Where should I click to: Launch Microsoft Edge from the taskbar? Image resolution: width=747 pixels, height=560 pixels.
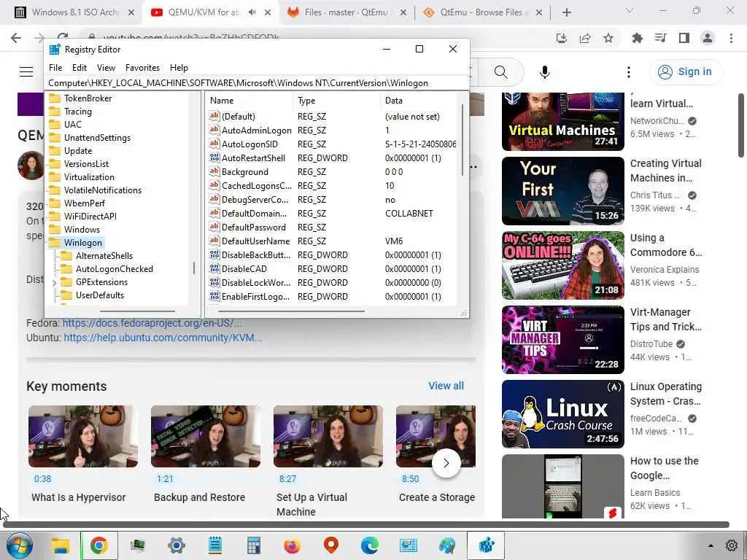370,545
